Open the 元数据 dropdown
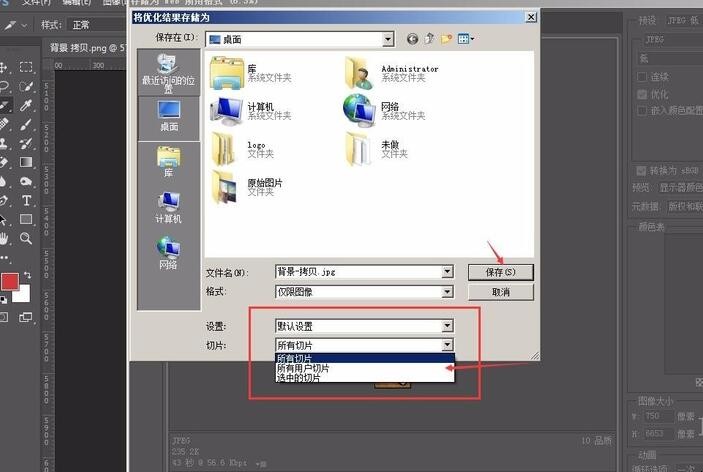703x472 pixels. click(684, 207)
